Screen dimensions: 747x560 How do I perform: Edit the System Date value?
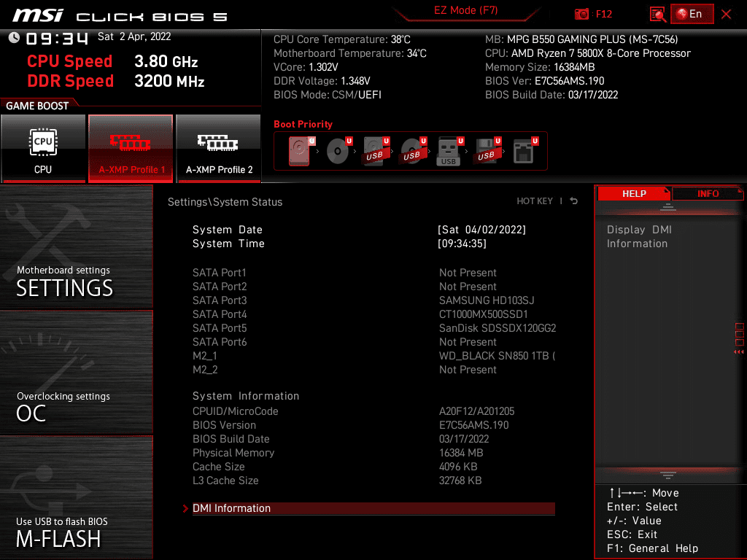[481, 230]
